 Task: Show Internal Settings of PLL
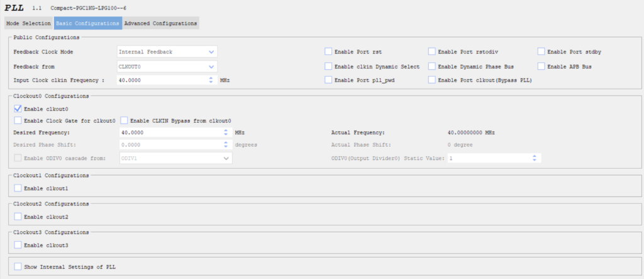[x=18, y=267]
